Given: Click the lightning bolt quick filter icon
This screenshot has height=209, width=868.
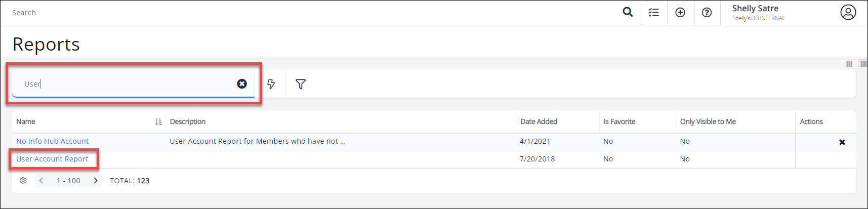Looking at the screenshot, I should [271, 84].
